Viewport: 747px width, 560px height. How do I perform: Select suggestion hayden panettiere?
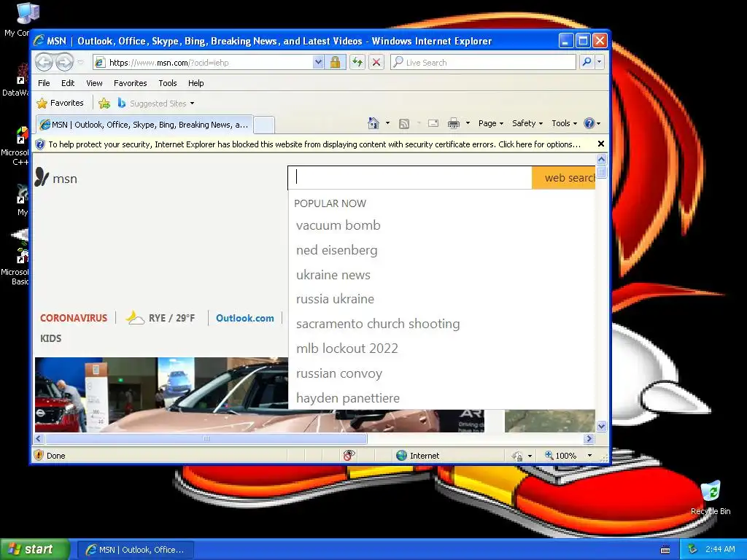(x=348, y=398)
